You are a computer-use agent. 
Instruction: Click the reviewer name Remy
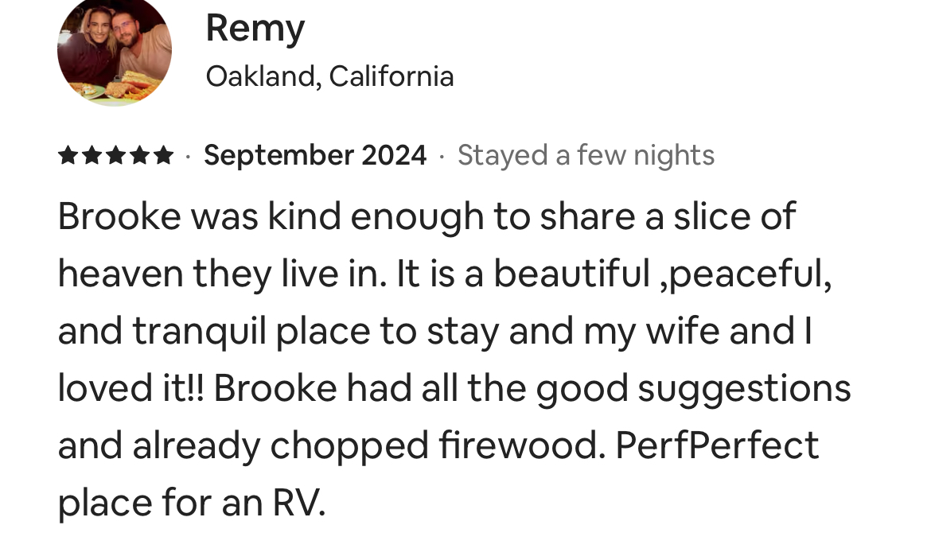(255, 29)
